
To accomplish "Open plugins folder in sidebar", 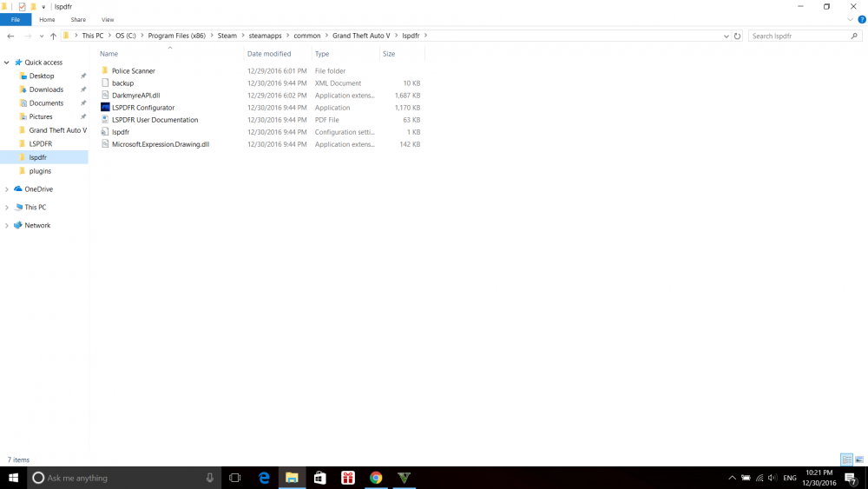I will pyautogui.click(x=40, y=171).
